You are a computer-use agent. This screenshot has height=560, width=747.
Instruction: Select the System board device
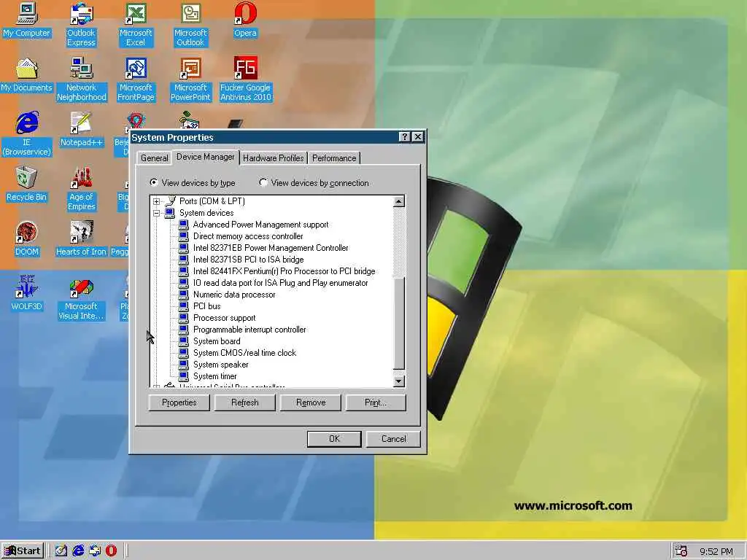(x=217, y=341)
